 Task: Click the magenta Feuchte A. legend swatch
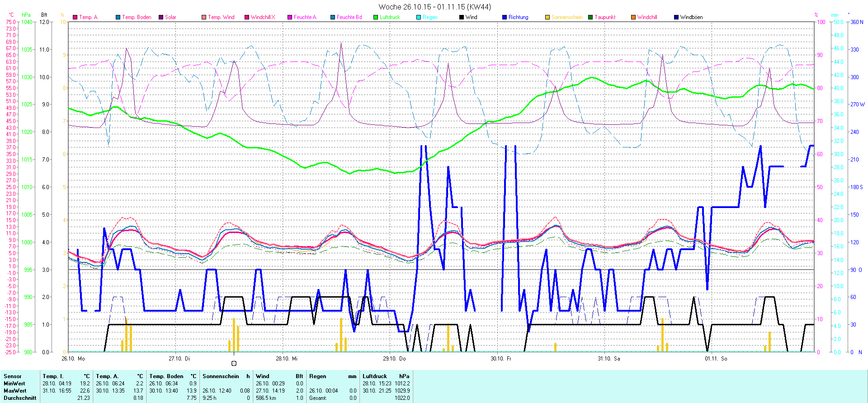[290, 17]
